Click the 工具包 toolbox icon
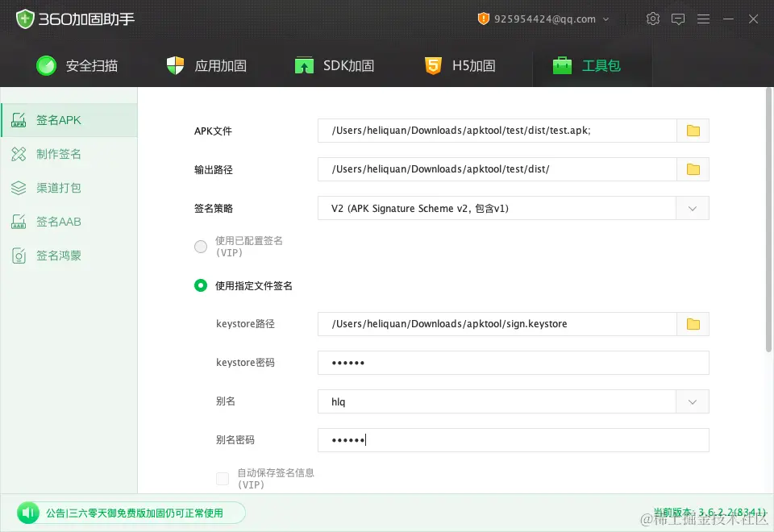Image resolution: width=774 pixels, height=532 pixels. coord(562,65)
